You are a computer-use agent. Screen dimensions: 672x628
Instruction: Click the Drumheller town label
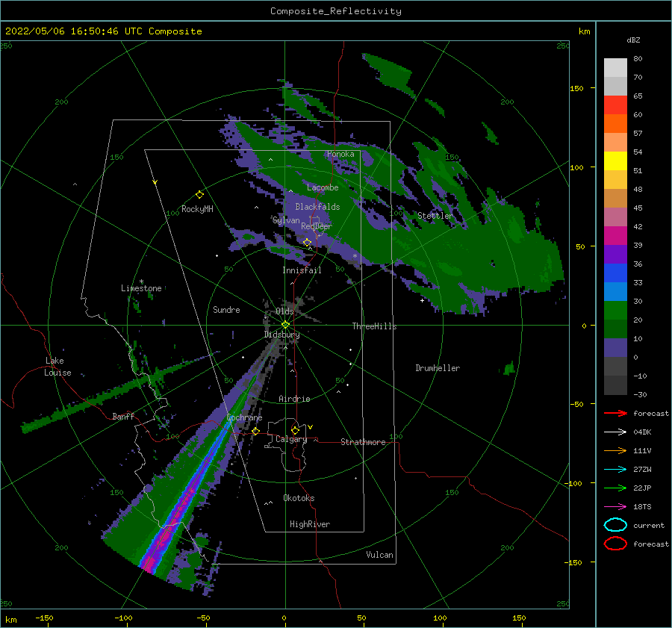438,368
